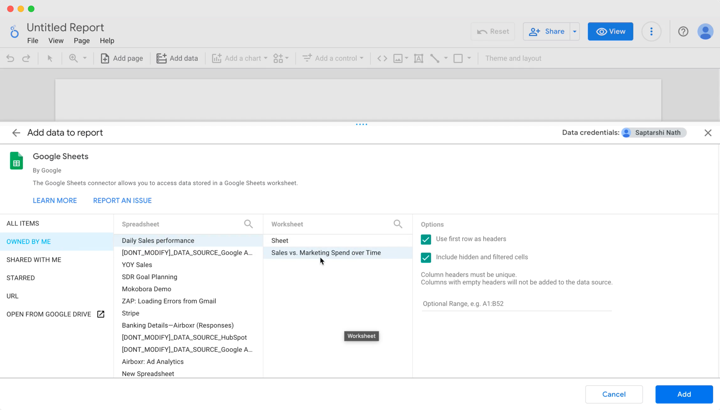Open the zoom level dropdown arrow
Screen dimensions: 720x410
click(x=84, y=58)
